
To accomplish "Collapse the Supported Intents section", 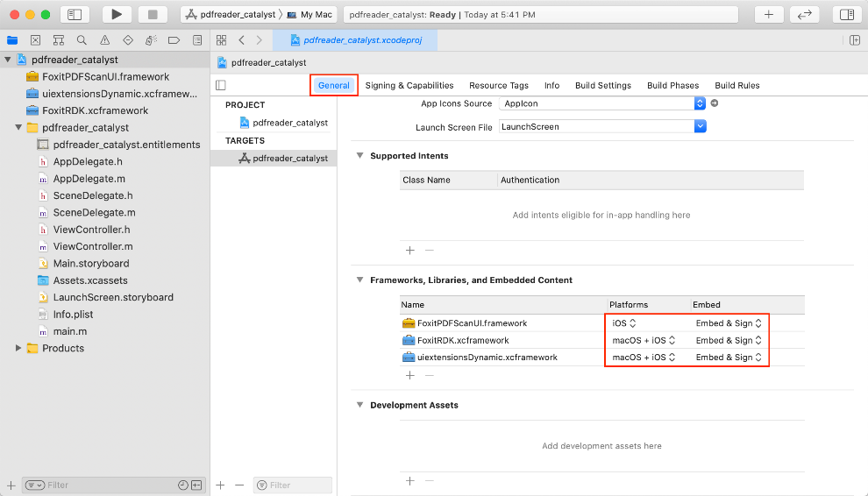I will (x=359, y=156).
